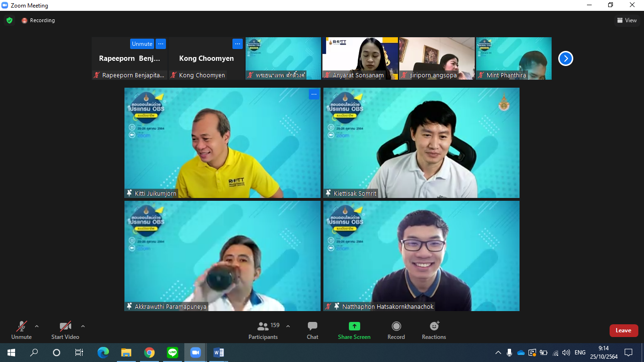Toggle the Unmute microphone button
644x362 pixels.
click(x=22, y=330)
